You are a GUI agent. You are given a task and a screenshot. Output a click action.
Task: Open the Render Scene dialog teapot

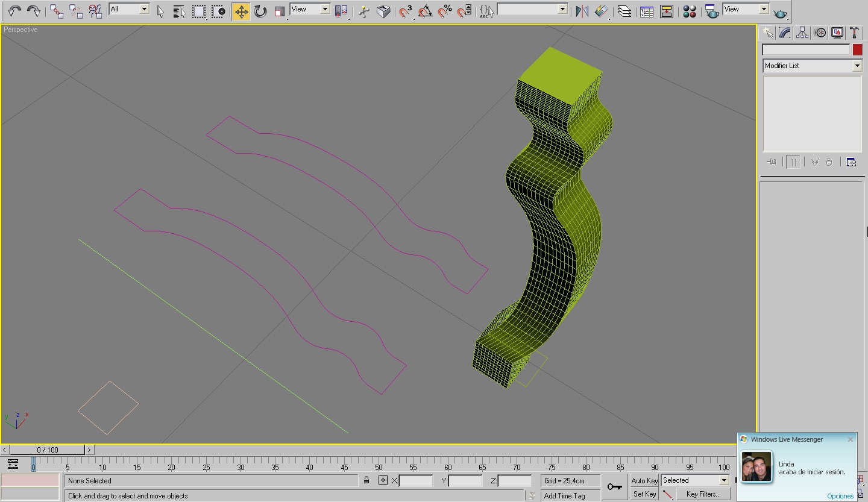(x=712, y=11)
